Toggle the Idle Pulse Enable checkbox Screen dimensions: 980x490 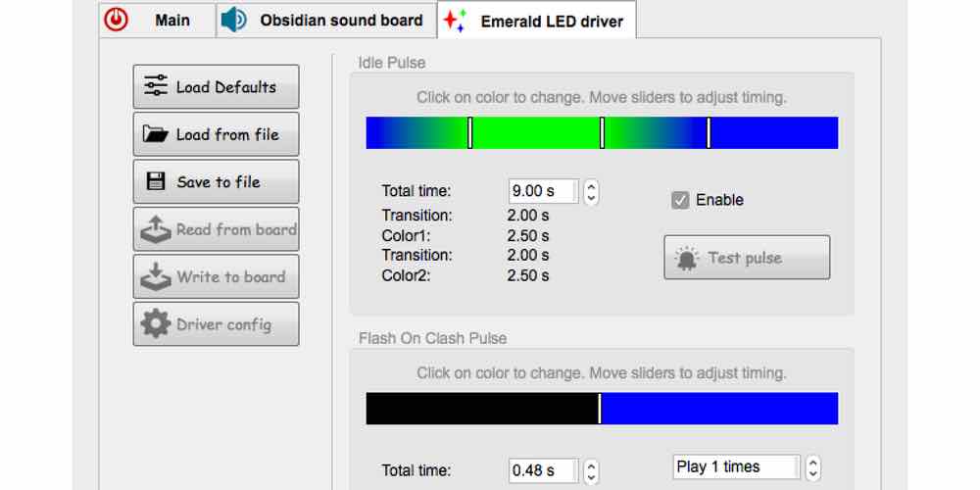[x=680, y=200]
